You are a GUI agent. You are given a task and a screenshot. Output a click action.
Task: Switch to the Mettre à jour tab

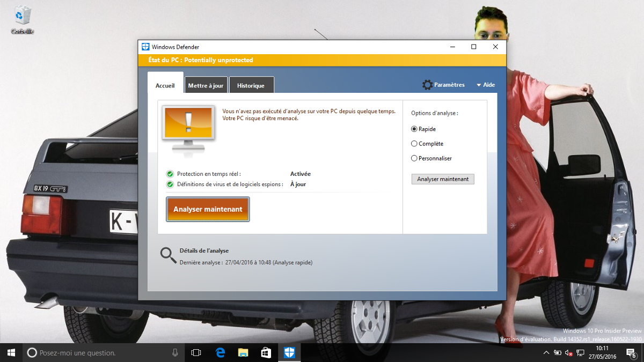tap(206, 86)
